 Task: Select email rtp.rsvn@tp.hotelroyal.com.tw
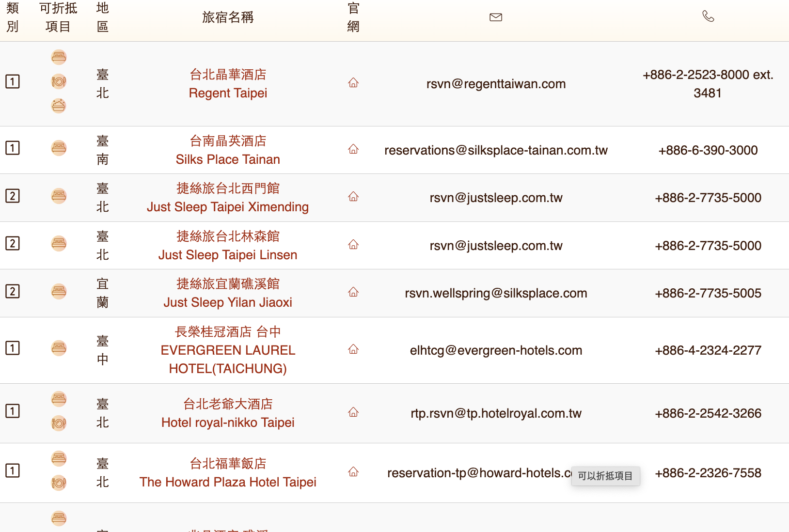tap(496, 413)
